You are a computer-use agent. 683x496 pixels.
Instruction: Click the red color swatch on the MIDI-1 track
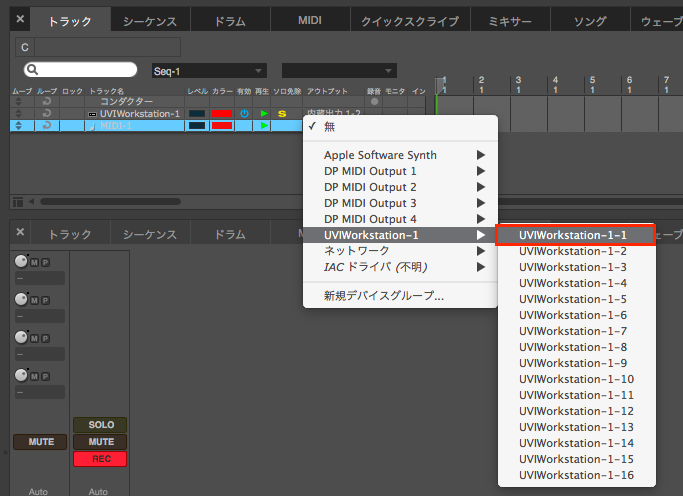[222, 126]
